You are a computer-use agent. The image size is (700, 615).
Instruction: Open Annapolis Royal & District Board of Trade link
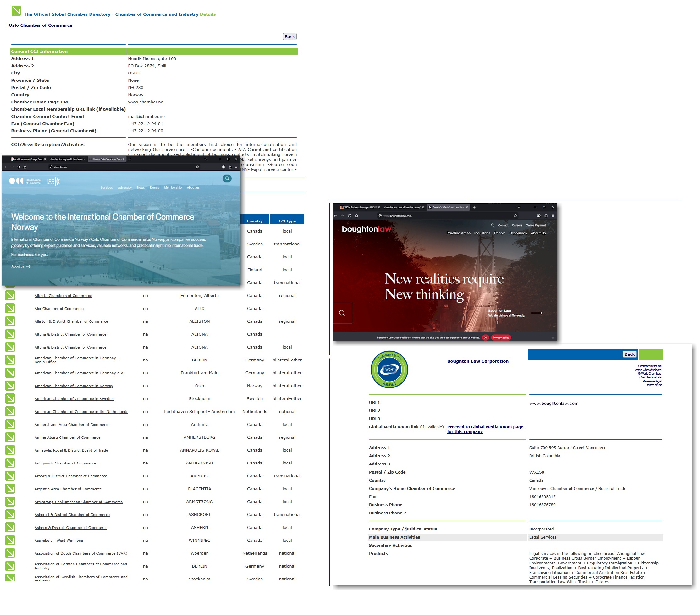pos(71,450)
